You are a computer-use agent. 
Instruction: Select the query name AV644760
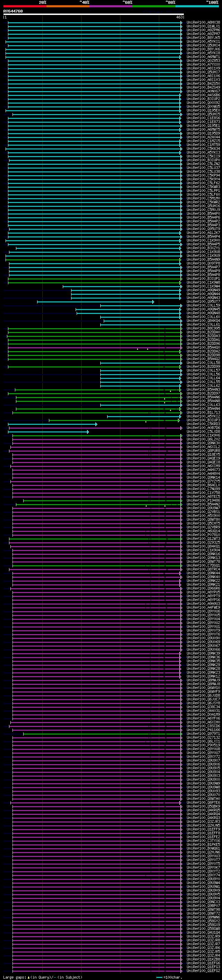tap(13, 11)
